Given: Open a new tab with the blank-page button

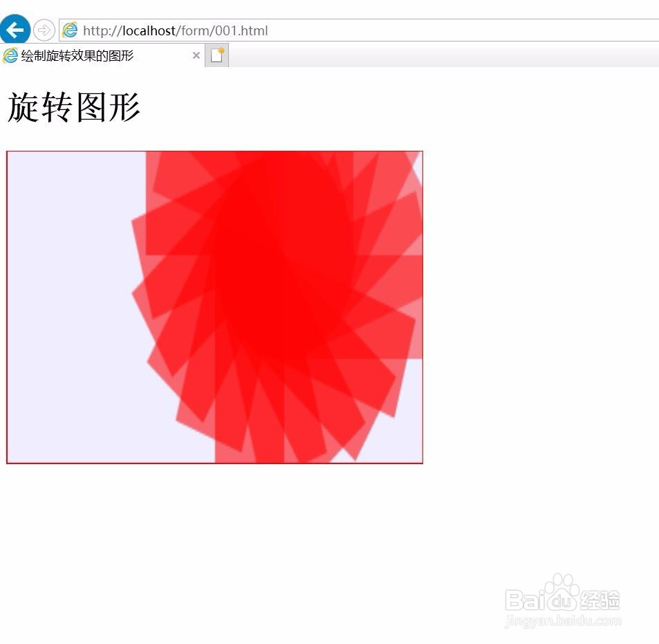Looking at the screenshot, I should pos(217,55).
